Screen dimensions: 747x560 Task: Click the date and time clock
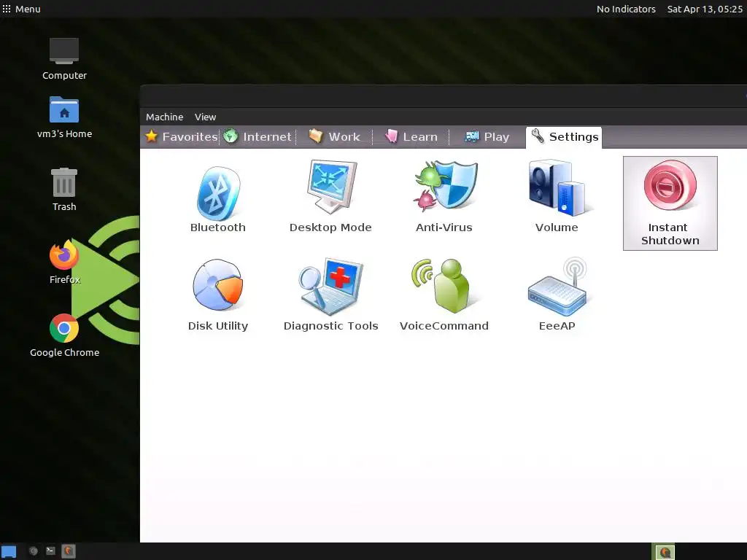click(x=705, y=9)
